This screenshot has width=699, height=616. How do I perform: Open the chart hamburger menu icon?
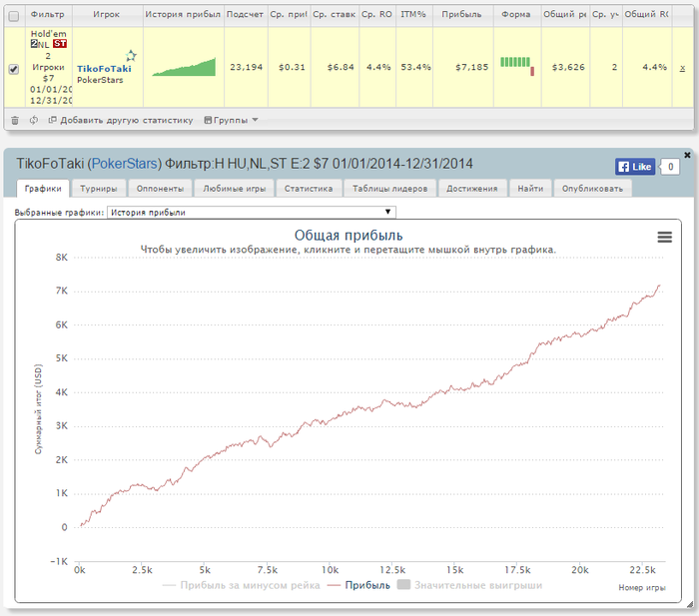664,237
